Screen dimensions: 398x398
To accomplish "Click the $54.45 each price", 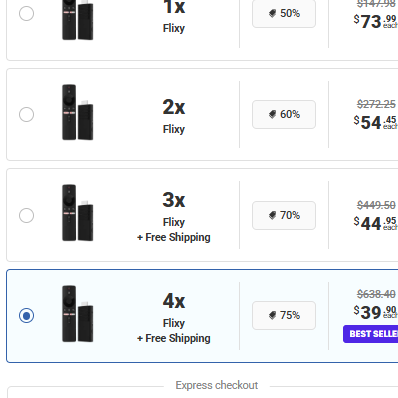I will pos(375,122).
